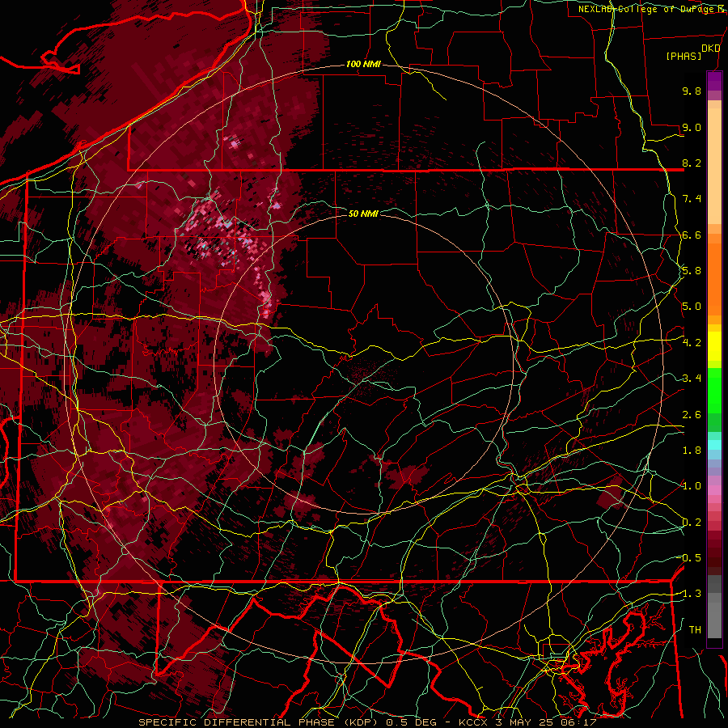Pick the purple segment of the color scale
Screen dimensions: 728x728
(x=714, y=81)
